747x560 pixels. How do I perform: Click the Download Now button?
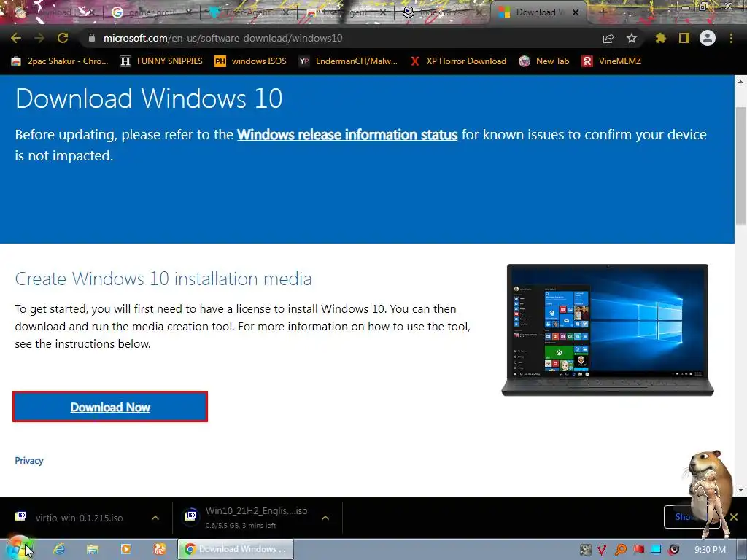click(x=110, y=407)
